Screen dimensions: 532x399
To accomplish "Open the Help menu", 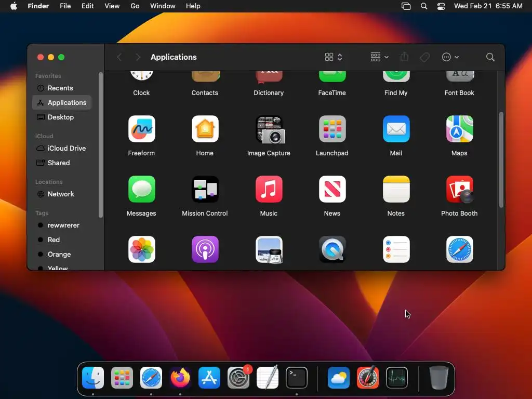I will pos(193,6).
